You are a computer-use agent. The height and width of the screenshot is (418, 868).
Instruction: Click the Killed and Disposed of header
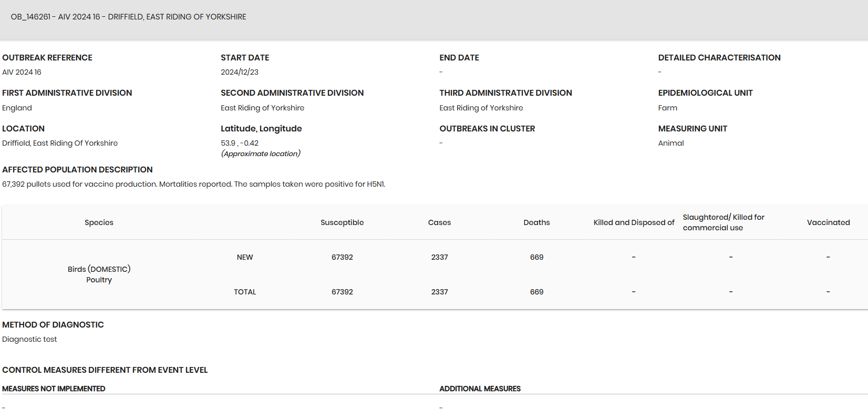pos(634,222)
